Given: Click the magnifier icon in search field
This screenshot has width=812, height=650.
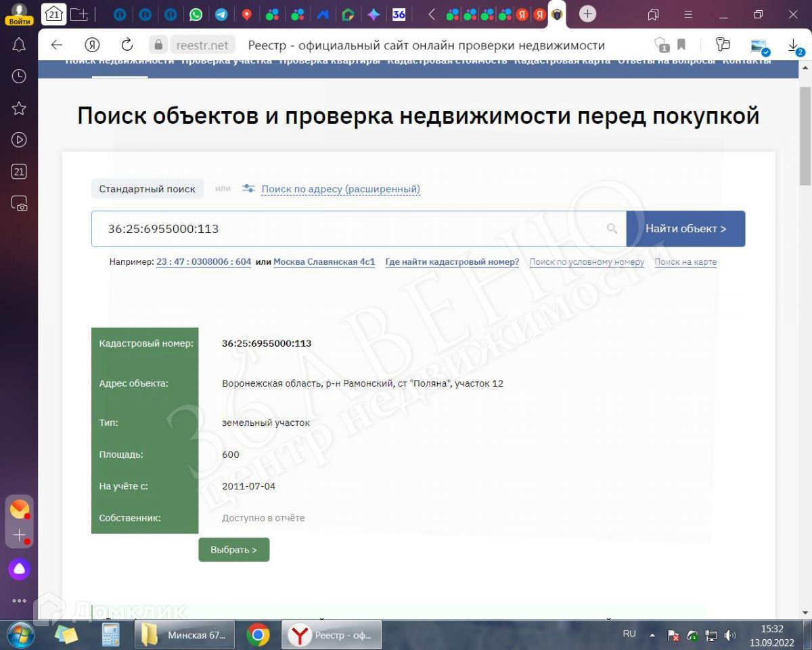Looking at the screenshot, I should (x=612, y=229).
